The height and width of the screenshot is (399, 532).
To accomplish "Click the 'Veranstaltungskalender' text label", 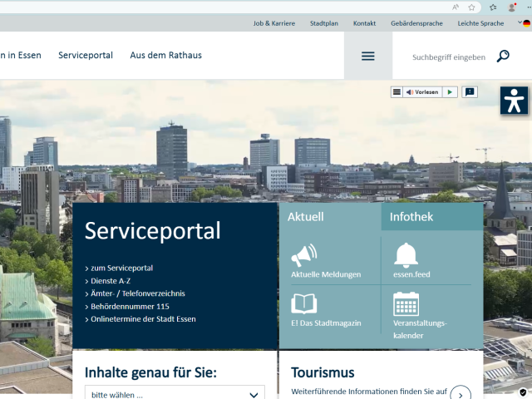I will pos(420,329).
